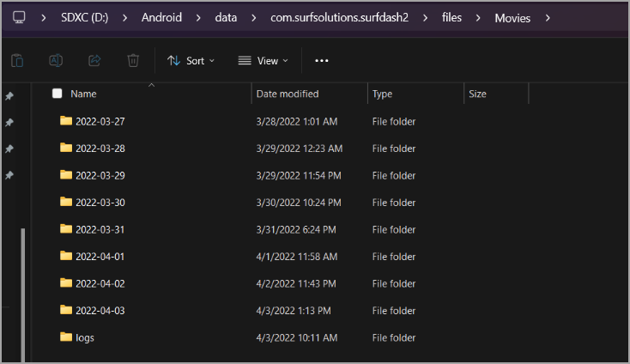Click the Paste icon in toolbar
The width and height of the screenshot is (630, 364).
point(17,61)
